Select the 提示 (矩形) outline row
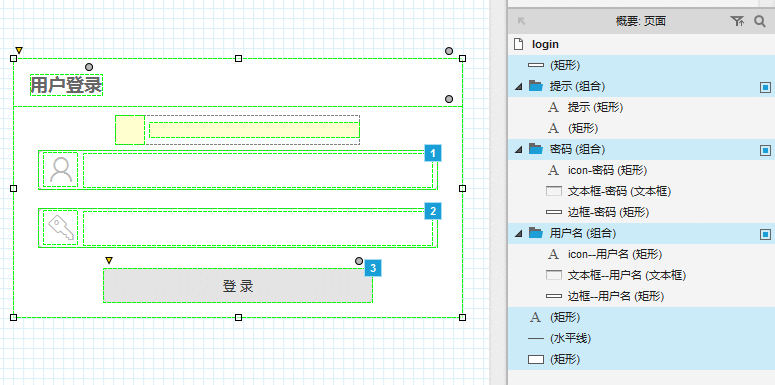Viewport: 775px width, 385px height. 641,107
